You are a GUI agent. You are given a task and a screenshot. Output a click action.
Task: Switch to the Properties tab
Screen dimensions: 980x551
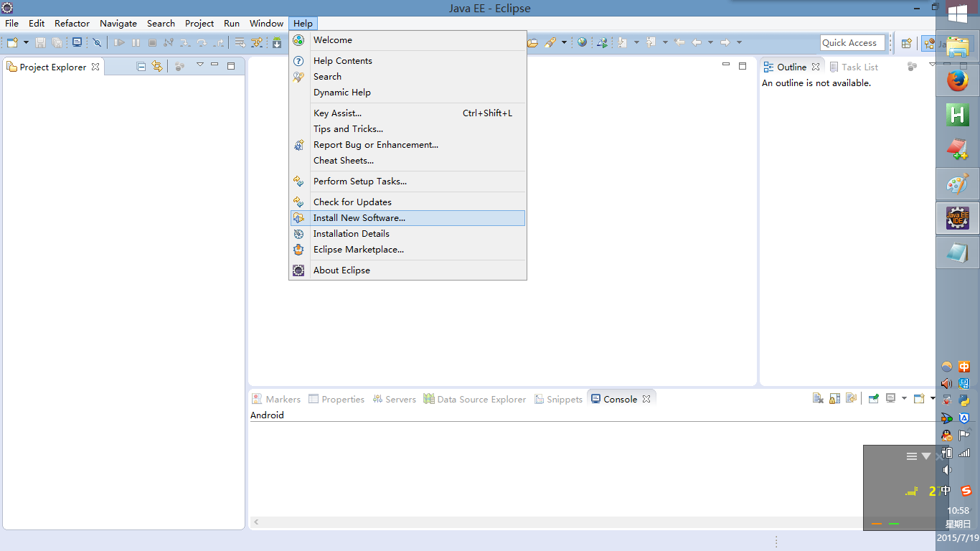(336, 399)
